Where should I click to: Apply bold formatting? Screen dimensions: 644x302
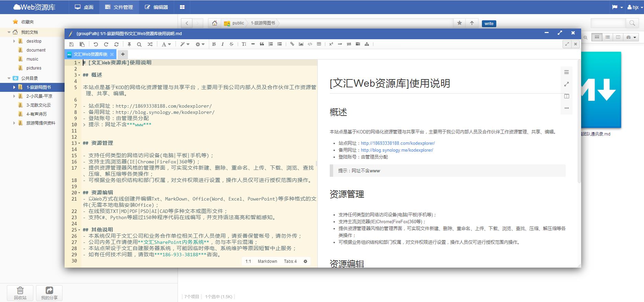214,44
